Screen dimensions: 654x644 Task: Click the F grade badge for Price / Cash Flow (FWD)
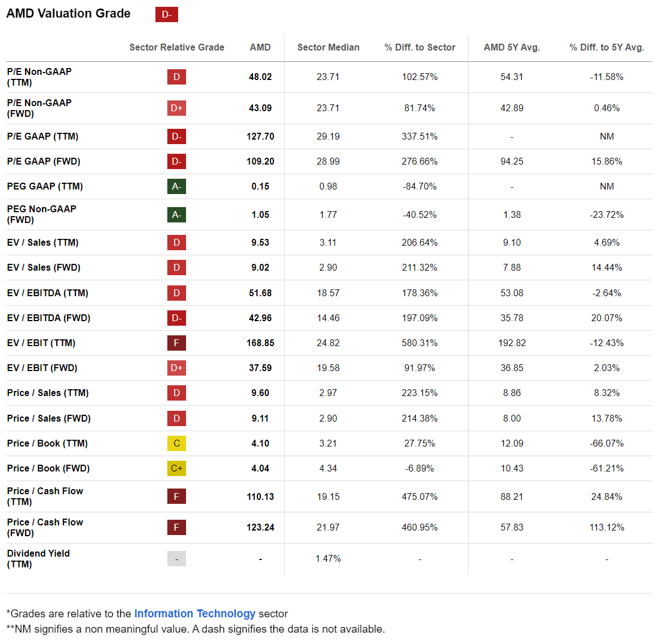click(176, 527)
